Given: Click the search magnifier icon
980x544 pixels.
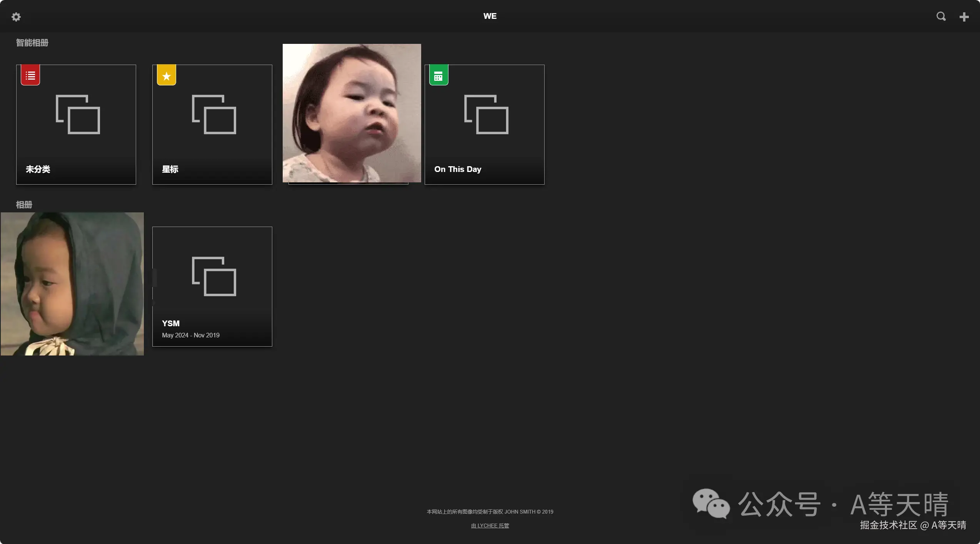Looking at the screenshot, I should point(941,16).
